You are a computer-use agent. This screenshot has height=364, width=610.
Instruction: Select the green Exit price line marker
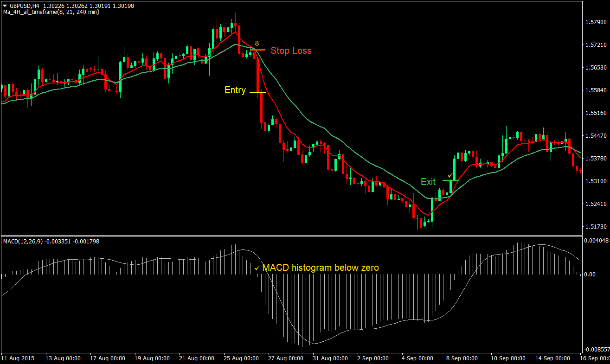click(x=450, y=181)
